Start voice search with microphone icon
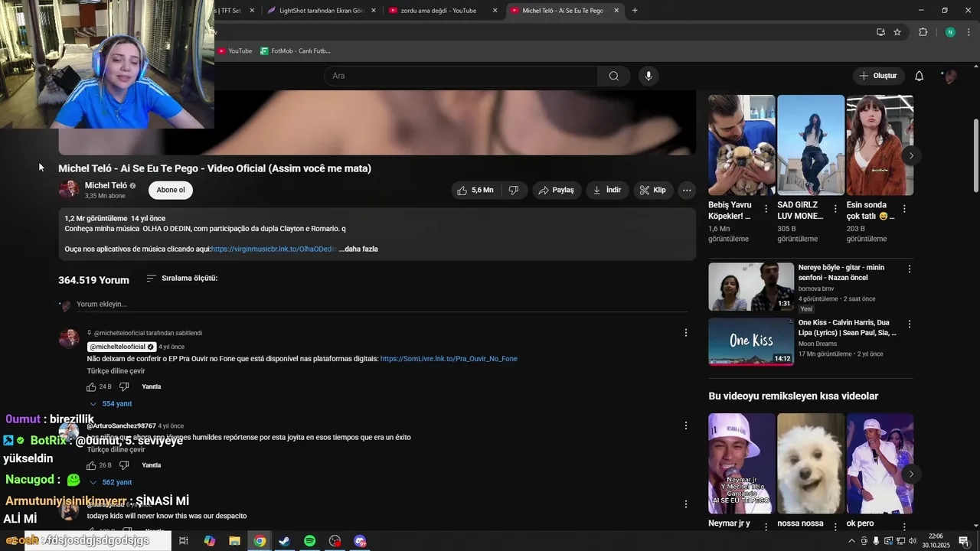The height and width of the screenshot is (551, 980). 648,76
